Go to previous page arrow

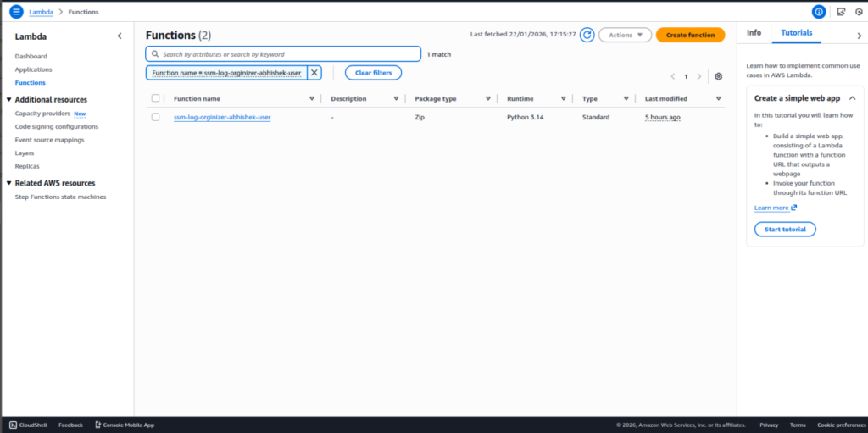[x=673, y=76]
